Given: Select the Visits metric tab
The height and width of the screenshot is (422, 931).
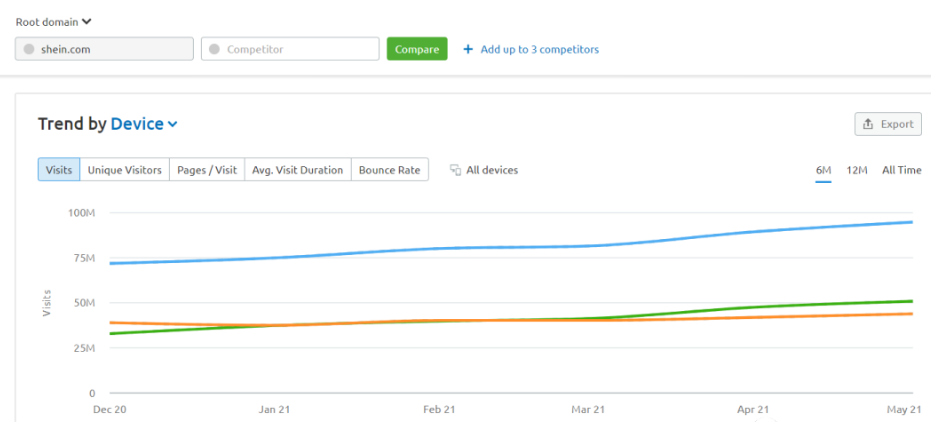Looking at the screenshot, I should (x=59, y=170).
